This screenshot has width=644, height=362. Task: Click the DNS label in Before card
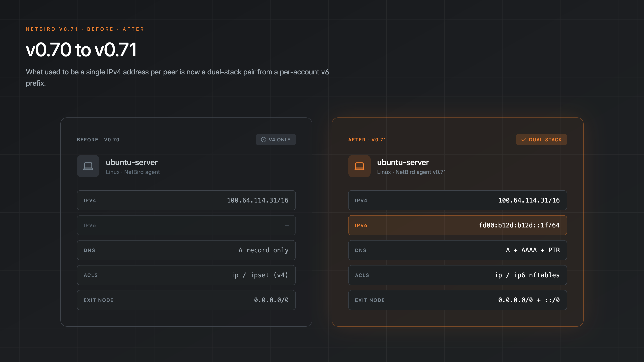point(89,250)
